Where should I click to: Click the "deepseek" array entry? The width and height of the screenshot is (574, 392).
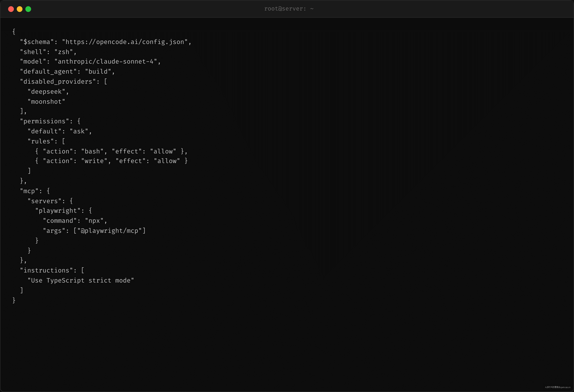pyautogui.click(x=48, y=92)
